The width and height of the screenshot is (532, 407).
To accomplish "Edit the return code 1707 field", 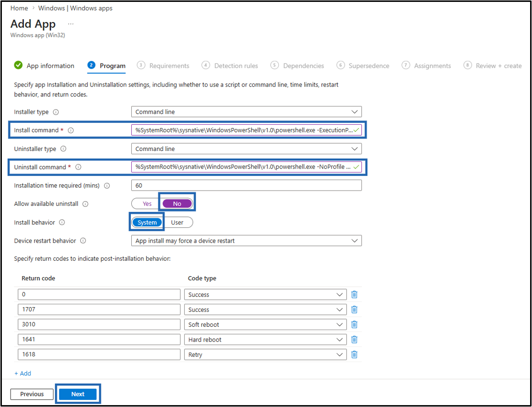I will click(x=99, y=310).
